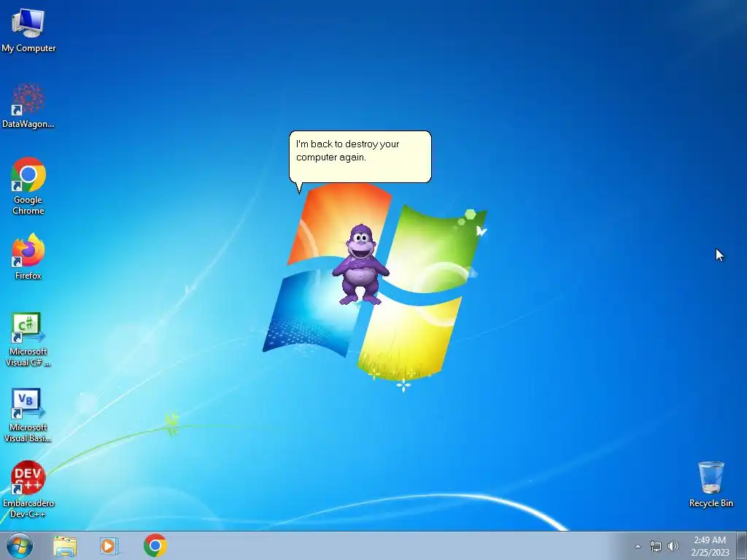The height and width of the screenshot is (560, 747).
Task: Open the volume speaker tray icon
Action: pyautogui.click(x=673, y=546)
